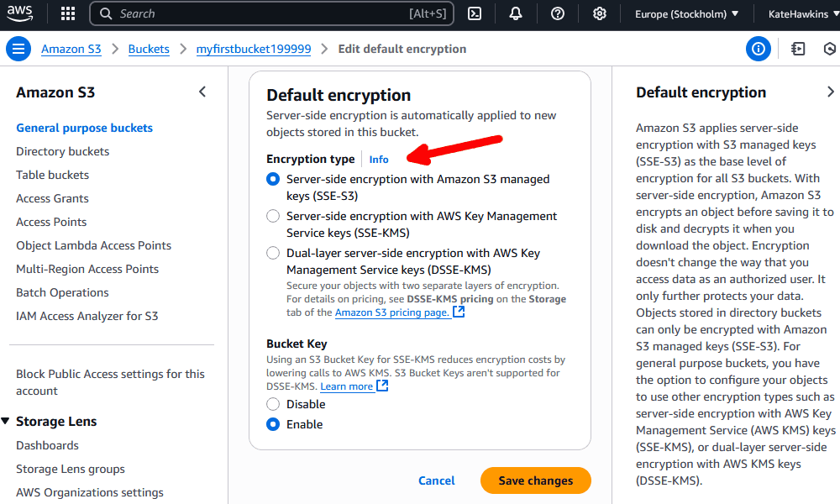Go to Amazon S3 breadcrumb
Viewport: 840px width, 504px height.
click(71, 49)
